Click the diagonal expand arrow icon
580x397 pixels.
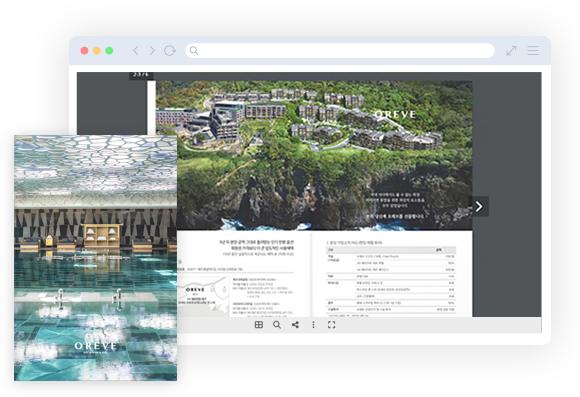pyautogui.click(x=511, y=51)
